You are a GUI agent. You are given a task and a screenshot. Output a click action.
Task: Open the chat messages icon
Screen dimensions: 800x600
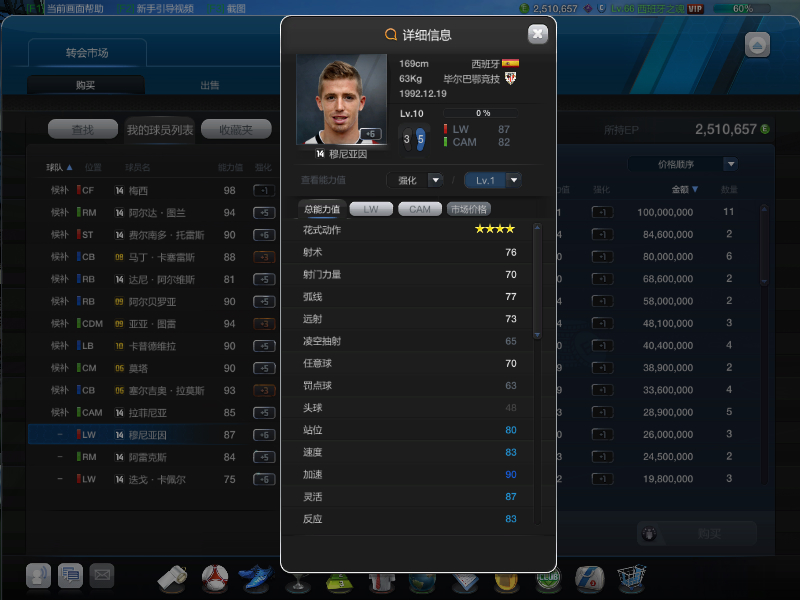pos(70,576)
